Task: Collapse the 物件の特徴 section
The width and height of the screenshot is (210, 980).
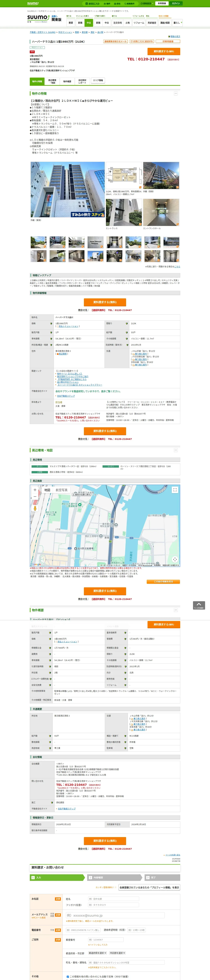Action: [176, 93]
